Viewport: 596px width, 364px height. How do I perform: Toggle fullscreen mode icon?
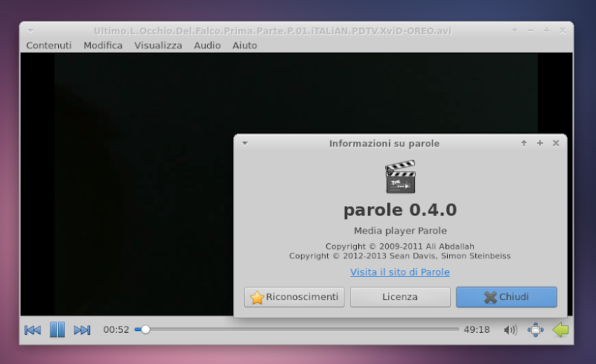click(536, 330)
